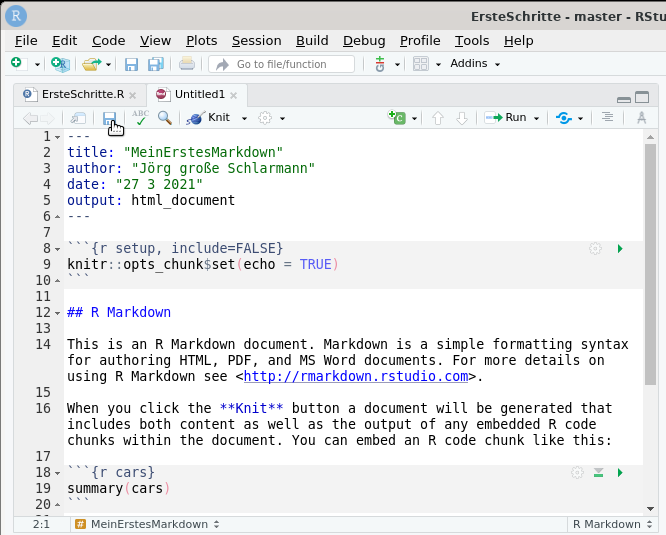Open the Edit menu
The height and width of the screenshot is (535, 666).
pyautogui.click(x=65, y=41)
